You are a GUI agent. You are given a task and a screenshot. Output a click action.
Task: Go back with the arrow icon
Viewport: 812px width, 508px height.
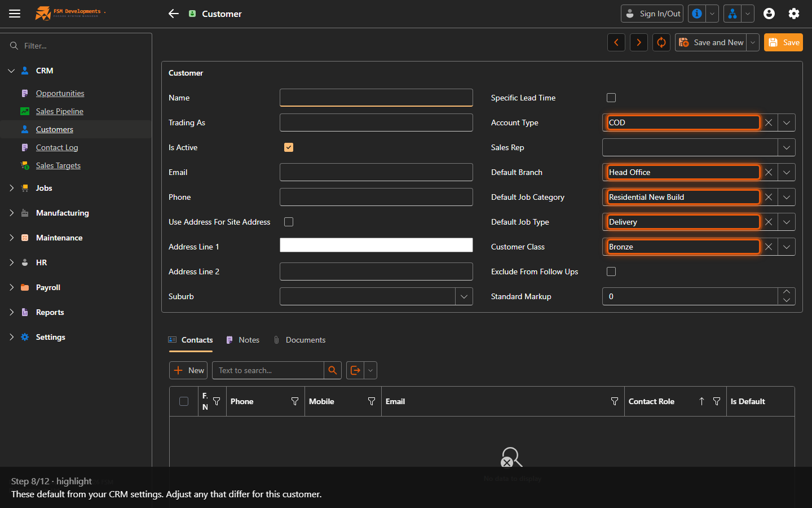pos(174,14)
